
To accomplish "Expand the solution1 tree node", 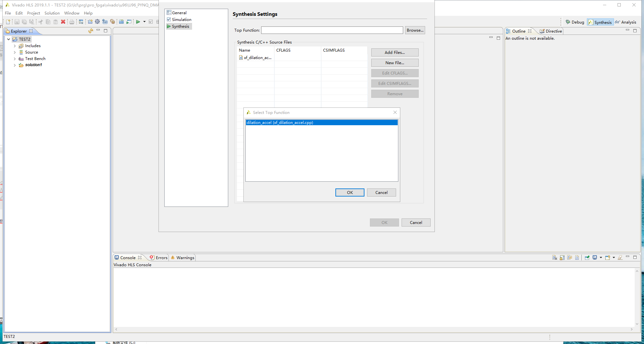I will pyautogui.click(x=15, y=65).
